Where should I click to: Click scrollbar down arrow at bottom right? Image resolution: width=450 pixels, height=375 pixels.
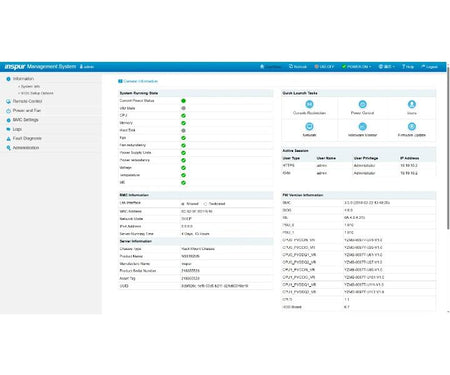pyautogui.click(x=448, y=312)
